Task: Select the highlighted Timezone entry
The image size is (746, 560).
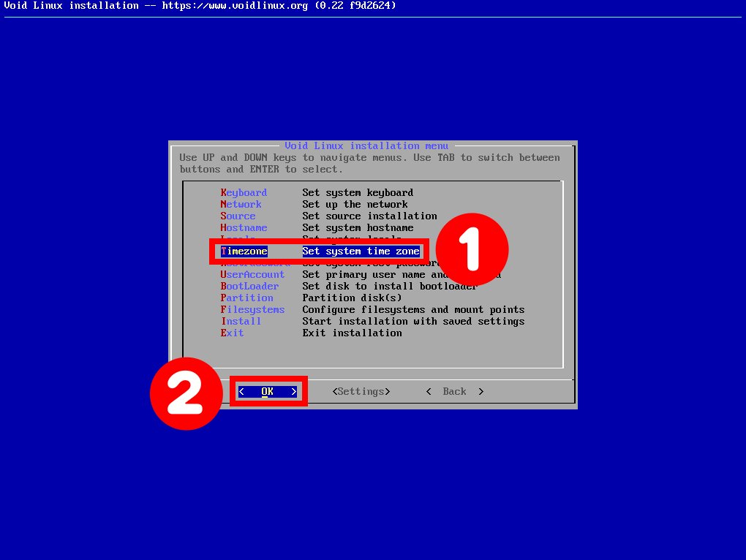Action: point(244,251)
